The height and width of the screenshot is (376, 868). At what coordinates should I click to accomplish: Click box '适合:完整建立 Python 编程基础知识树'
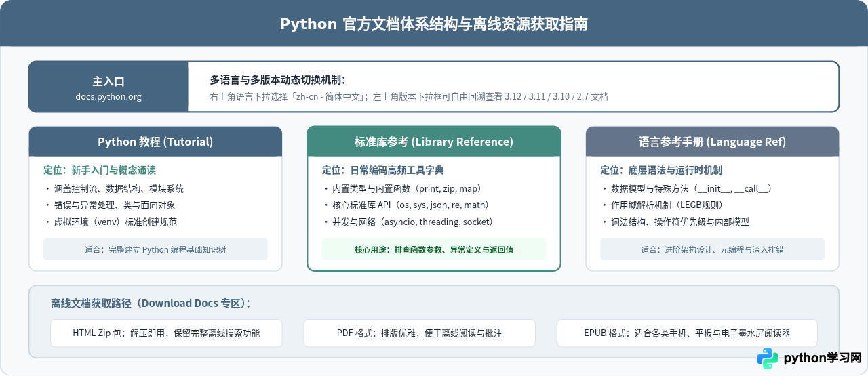pos(155,249)
